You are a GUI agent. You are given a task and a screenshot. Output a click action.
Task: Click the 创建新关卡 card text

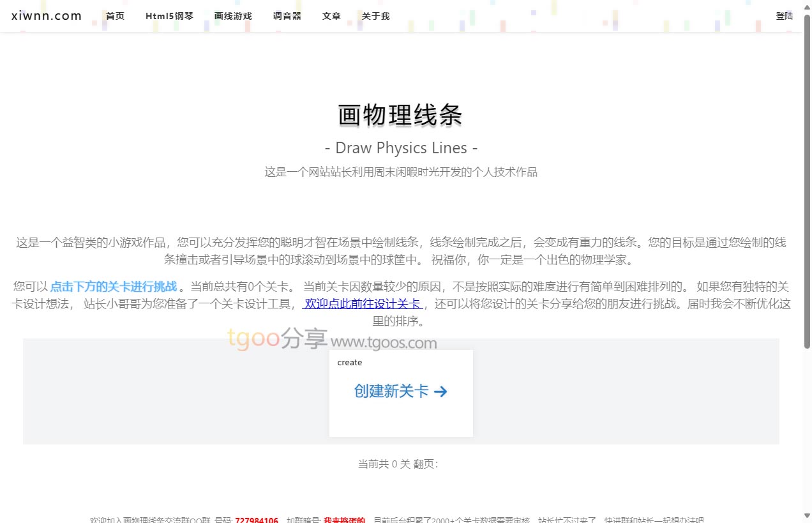[391, 391]
